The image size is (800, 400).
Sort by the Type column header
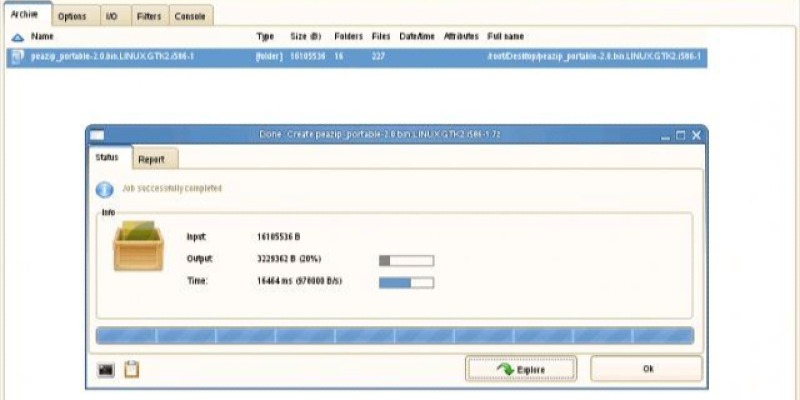[265, 37]
